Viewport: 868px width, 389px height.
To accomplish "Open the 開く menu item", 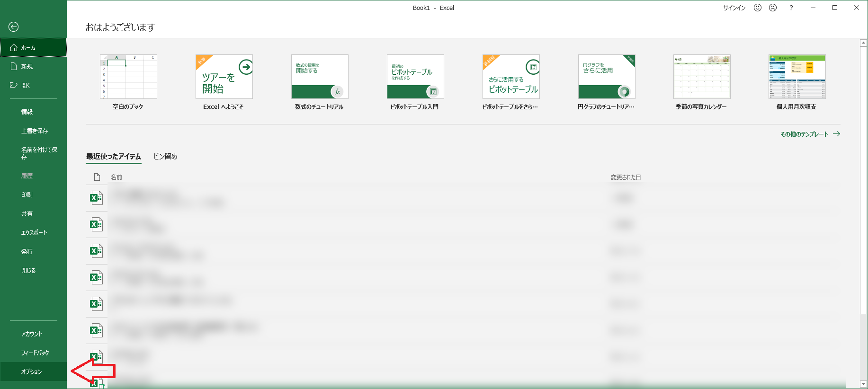I will click(x=33, y=85).
